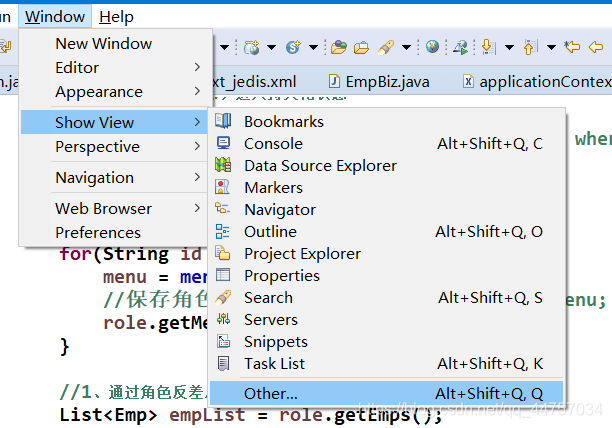
Task: Switch to the EmpBiz.java editor tab
Action: point(379,82)
